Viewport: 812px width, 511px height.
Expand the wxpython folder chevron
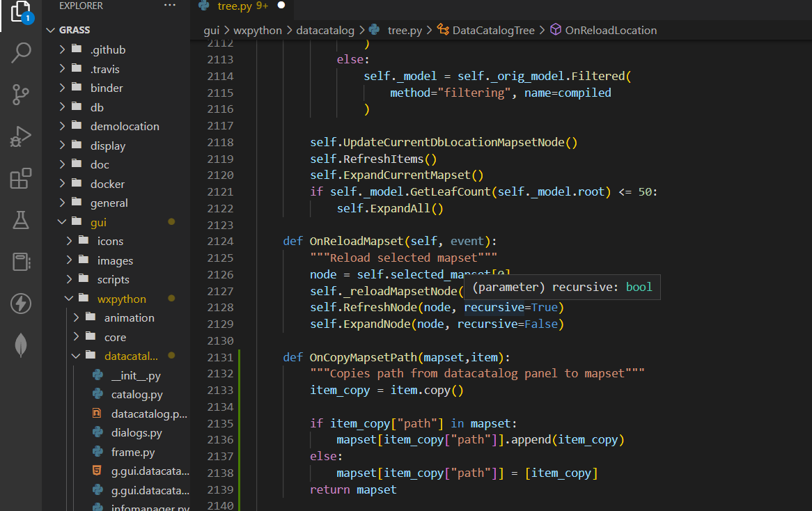(x=68, y=298)
